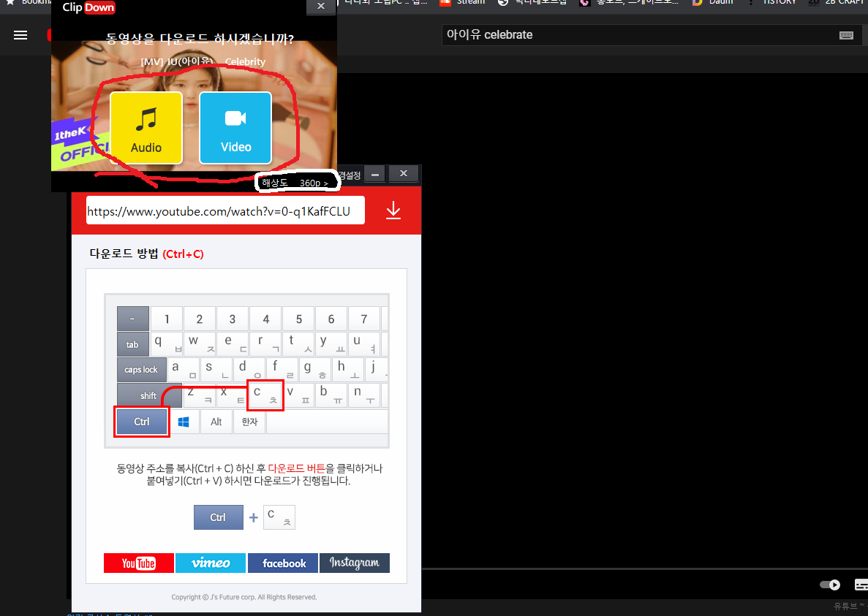Close the Clip Down main window

coord(404,174)
